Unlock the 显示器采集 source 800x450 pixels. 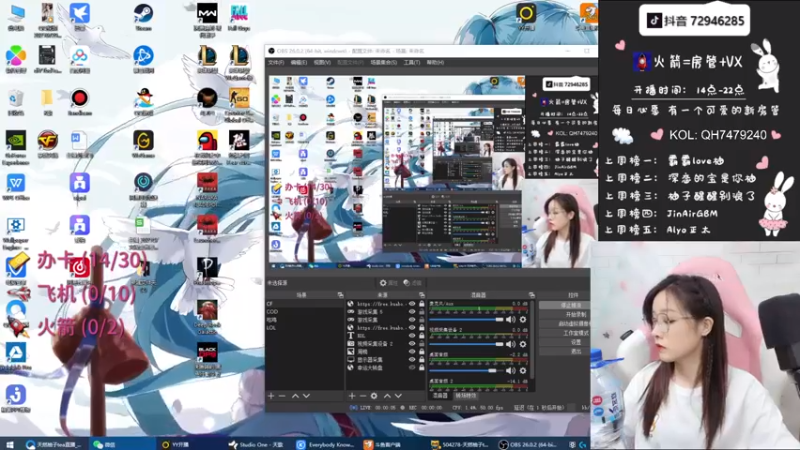(x=421, y=360)
